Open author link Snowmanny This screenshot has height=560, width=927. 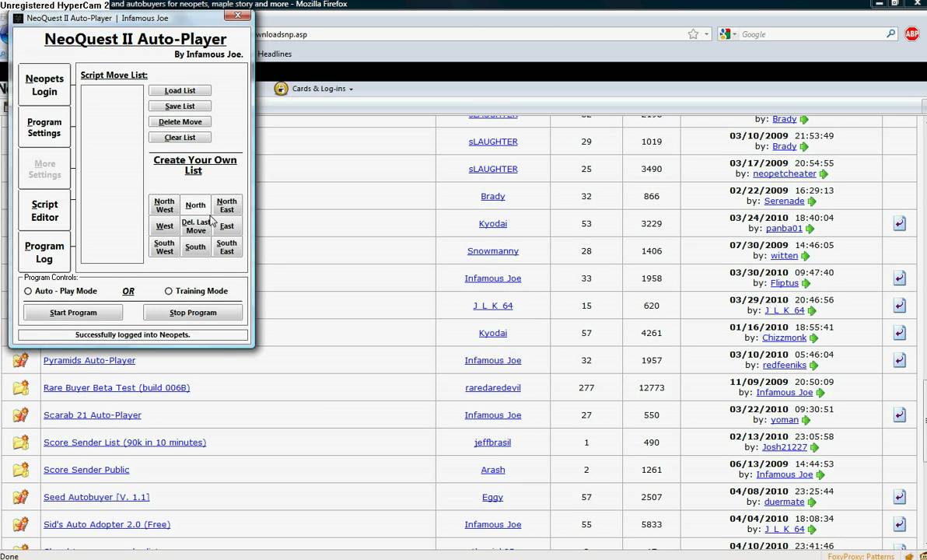pos(493,251)
